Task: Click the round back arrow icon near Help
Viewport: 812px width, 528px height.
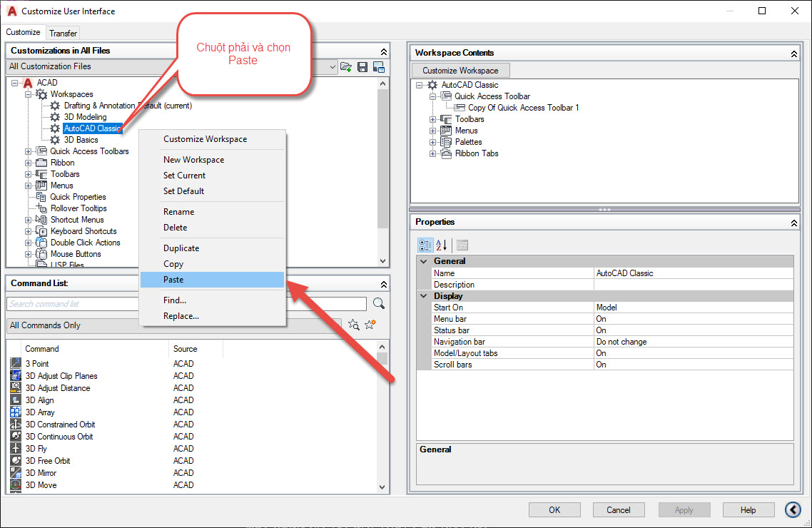Action: (x=793, y=509)
